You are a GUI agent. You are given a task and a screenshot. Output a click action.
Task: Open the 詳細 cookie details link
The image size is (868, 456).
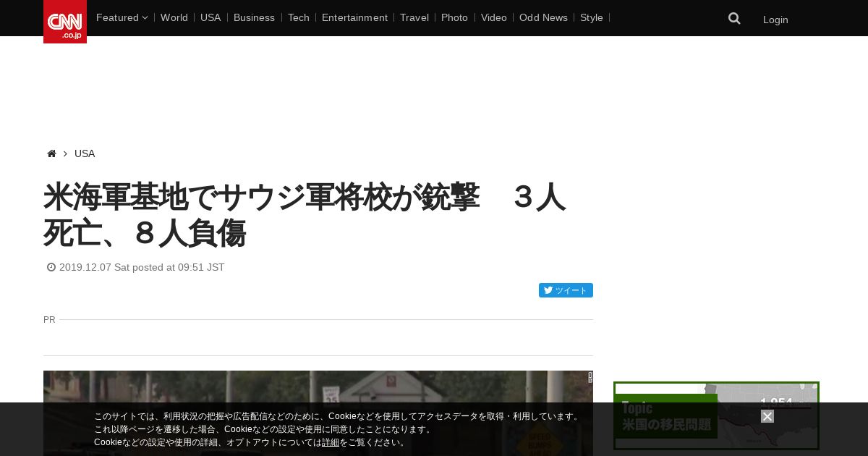(331, 442)
